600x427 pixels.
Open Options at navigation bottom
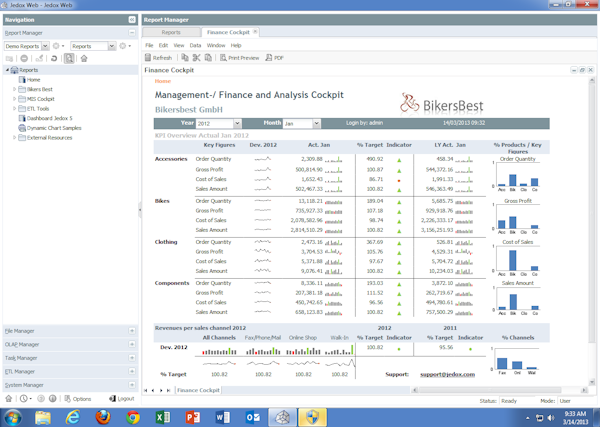point(78,399)
